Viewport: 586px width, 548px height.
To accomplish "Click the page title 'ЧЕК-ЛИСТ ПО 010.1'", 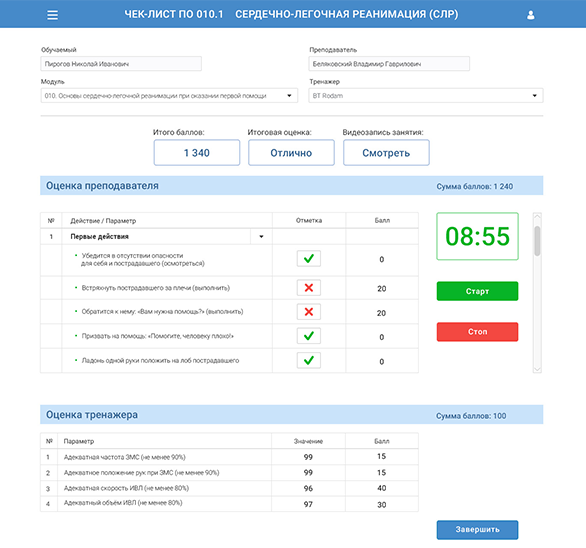I will 173,14.
